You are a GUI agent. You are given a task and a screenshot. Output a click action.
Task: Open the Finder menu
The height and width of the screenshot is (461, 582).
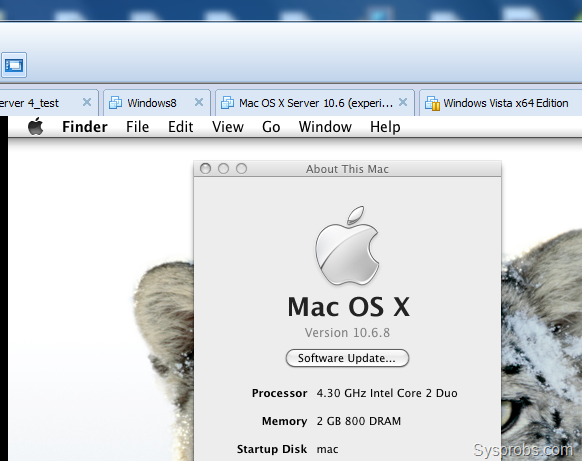click(85, 127)
